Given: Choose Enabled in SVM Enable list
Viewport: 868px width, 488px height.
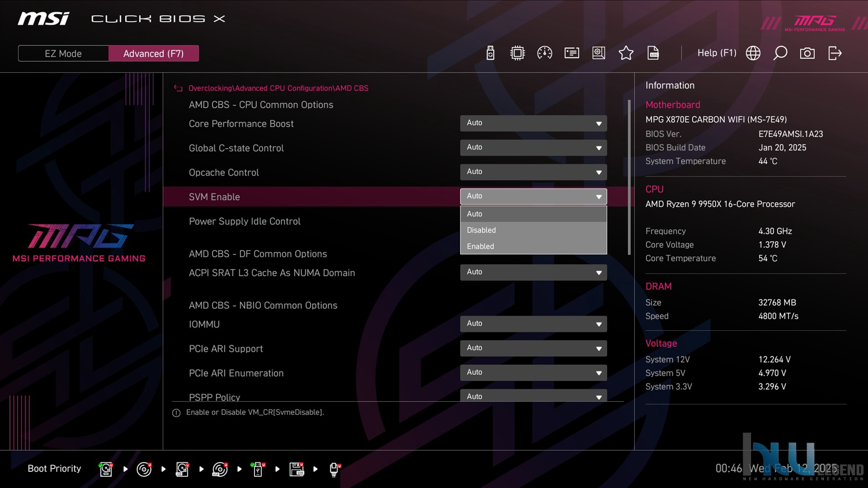Looking at the screenshot, I should click(533, 246).
